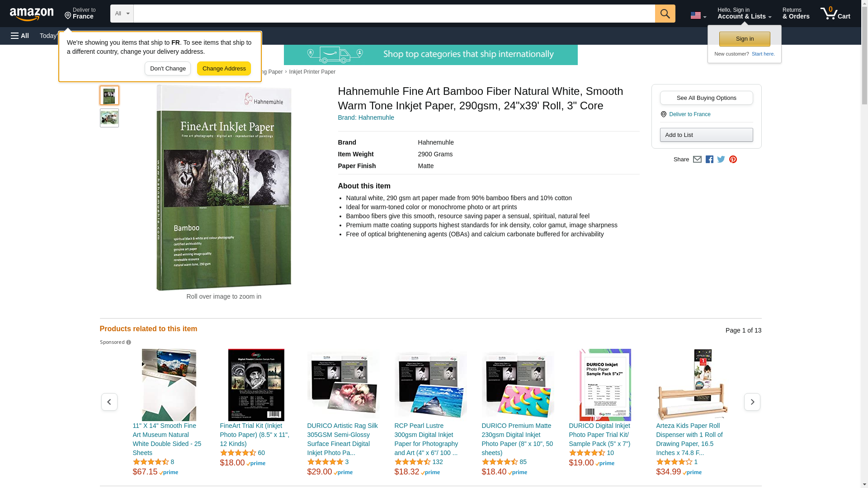868x488 pixels.
Task: Open Returns & Orders
Action: click(x=796, y=14)
